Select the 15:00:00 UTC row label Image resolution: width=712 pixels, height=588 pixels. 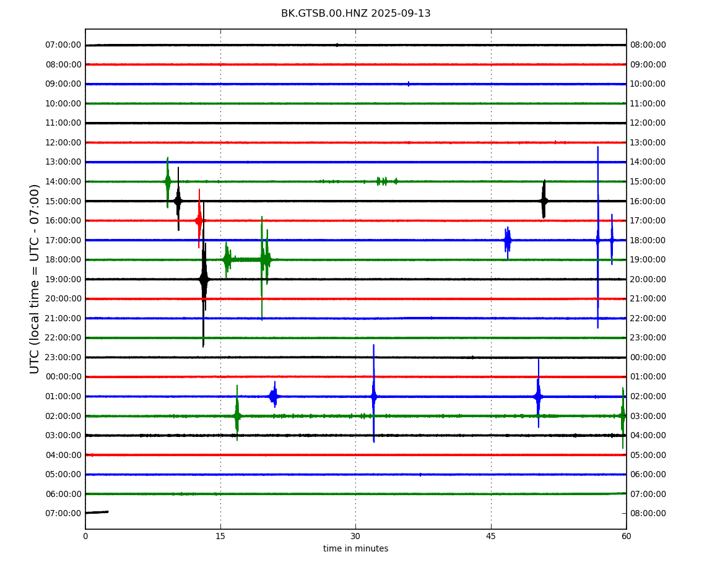click(63, 201)
